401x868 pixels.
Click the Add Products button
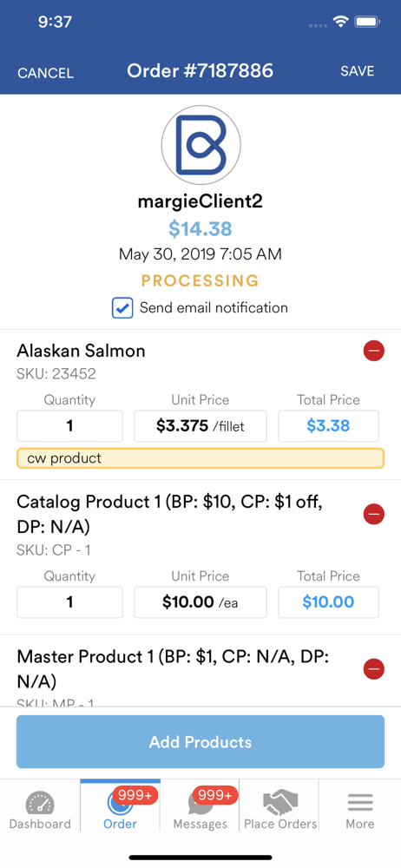coord(200,742)
